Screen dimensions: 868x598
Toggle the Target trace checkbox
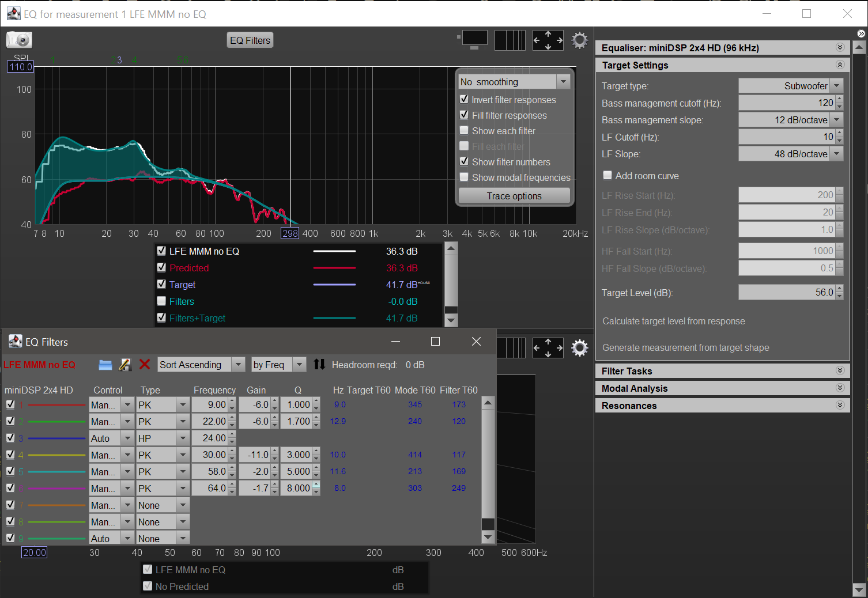(161, 284)
